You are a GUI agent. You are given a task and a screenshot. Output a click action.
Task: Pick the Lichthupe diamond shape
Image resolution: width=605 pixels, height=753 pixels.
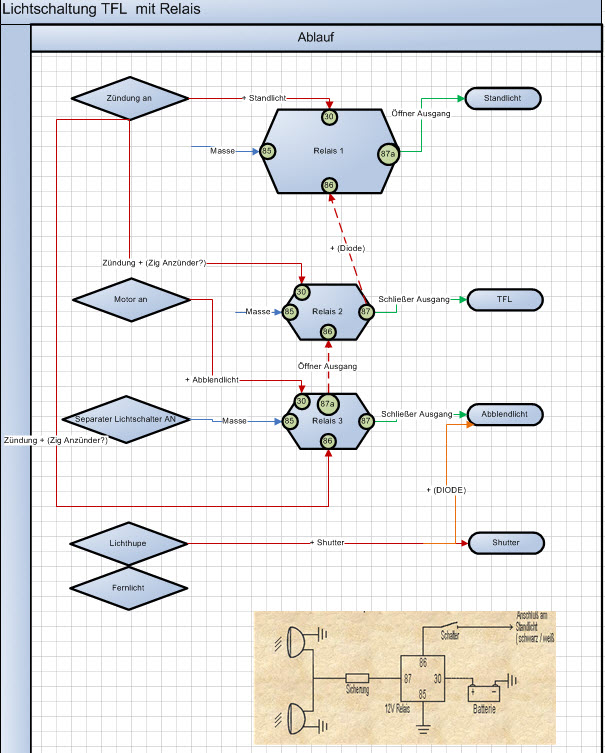129,542
